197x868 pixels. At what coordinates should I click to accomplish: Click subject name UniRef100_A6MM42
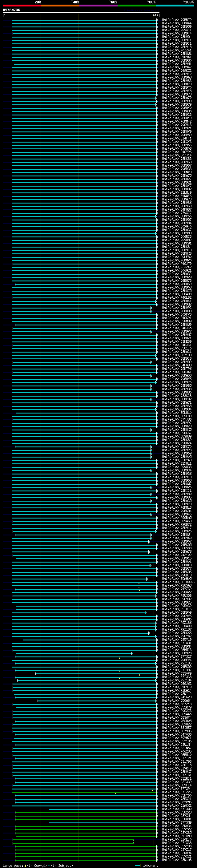tap(177, 121)
